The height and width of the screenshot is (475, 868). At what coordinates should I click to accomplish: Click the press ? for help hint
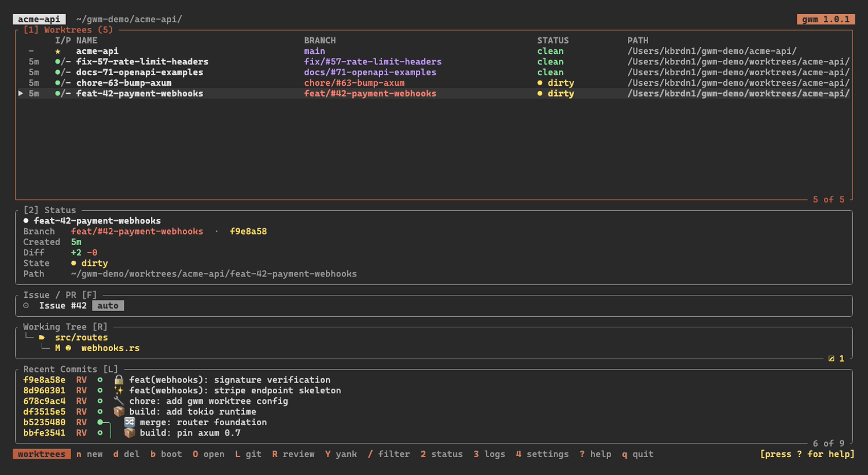click(807, 454)
